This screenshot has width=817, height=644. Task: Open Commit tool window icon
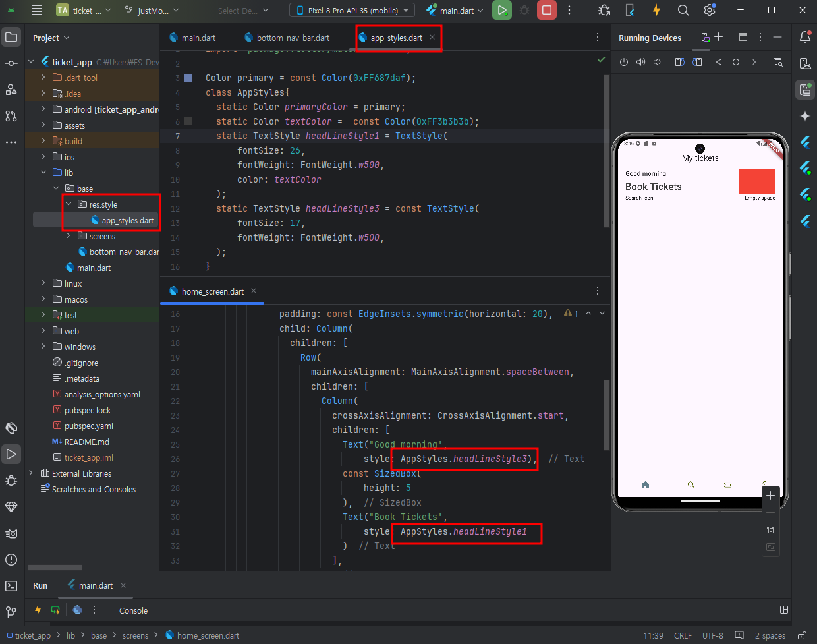coord(11,63)
